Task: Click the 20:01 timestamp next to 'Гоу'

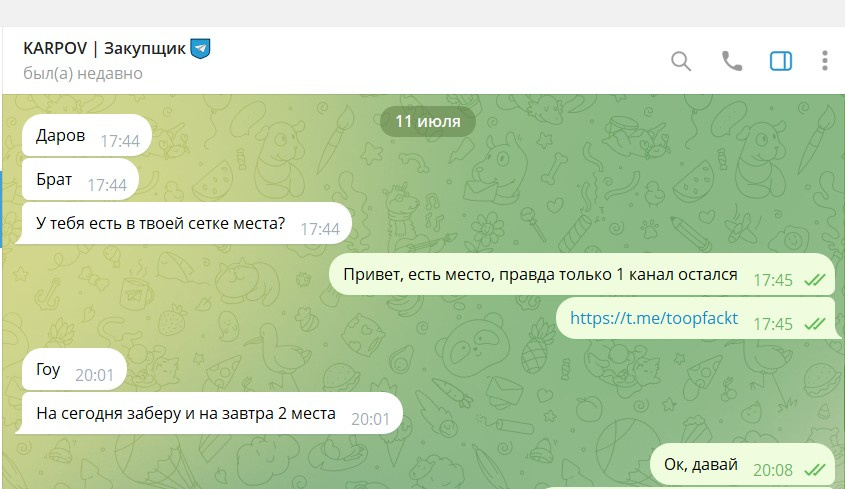Action: tap(94, 375)
